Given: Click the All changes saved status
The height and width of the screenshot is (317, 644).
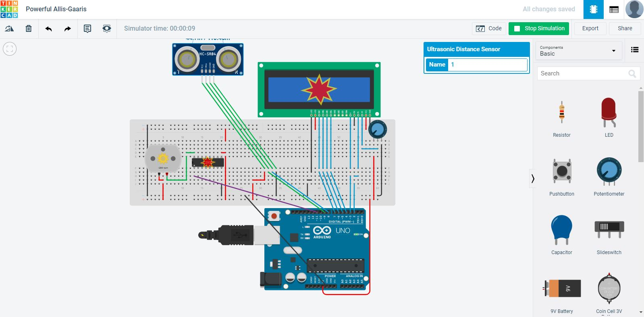Looking at the screenshot, I should pos(549,9).
